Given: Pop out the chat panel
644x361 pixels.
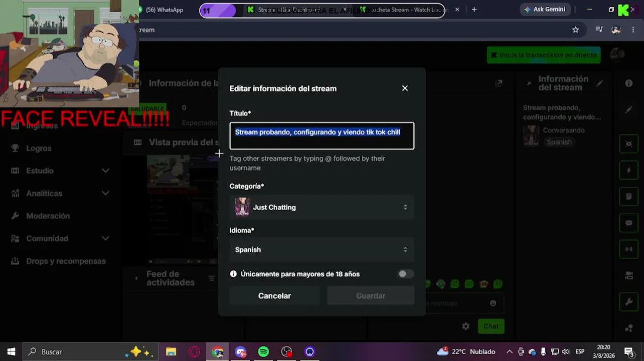Looking at the screenshot, I should [499, 83].
